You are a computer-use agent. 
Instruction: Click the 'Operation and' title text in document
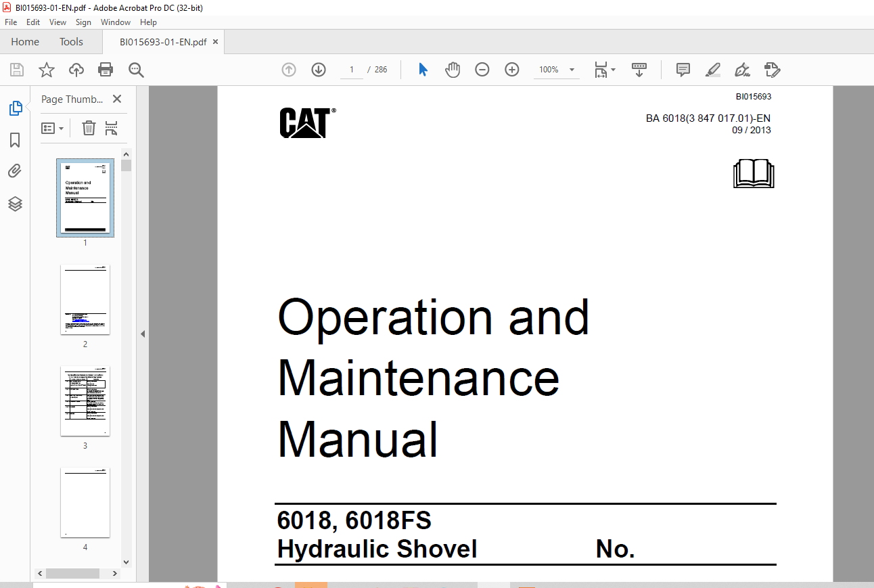click(x=434, y=317)
